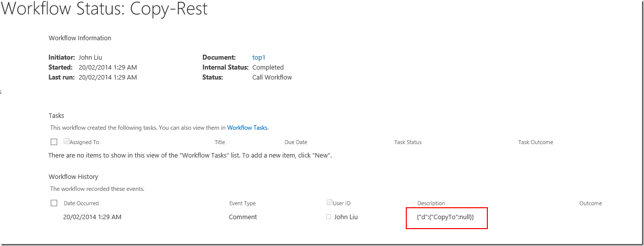Tick the select-all checkbox in Workflow History header
This screenshot has height=246, width=644.
(54, 203)
